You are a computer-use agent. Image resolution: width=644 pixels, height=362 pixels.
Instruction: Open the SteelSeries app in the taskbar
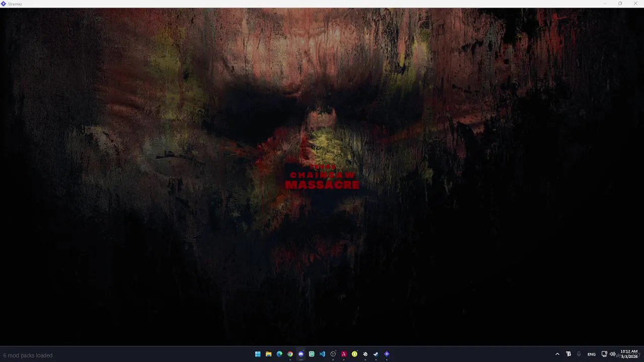pyautogui.click(x=365, y=354)
